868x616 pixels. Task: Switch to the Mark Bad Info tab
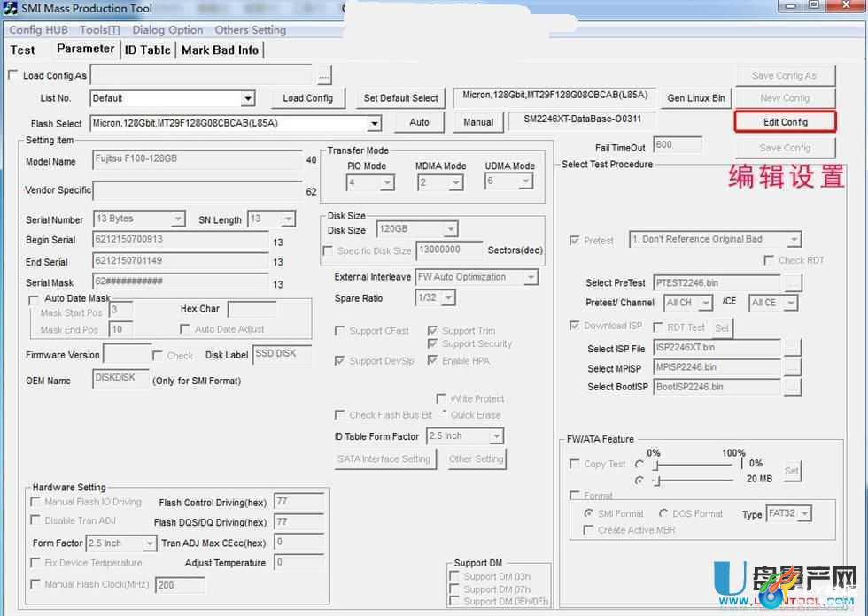[x=220, y=50]
